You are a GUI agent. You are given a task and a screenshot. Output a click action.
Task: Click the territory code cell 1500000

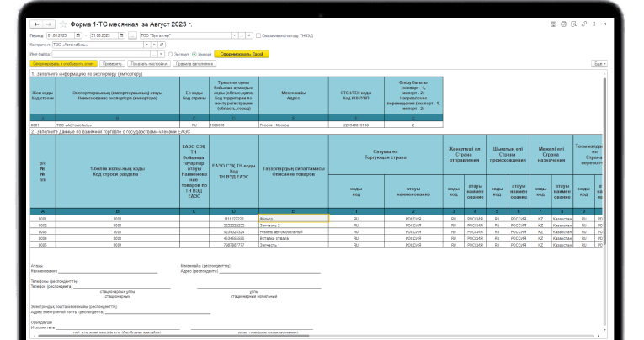(x=234, y=125)
